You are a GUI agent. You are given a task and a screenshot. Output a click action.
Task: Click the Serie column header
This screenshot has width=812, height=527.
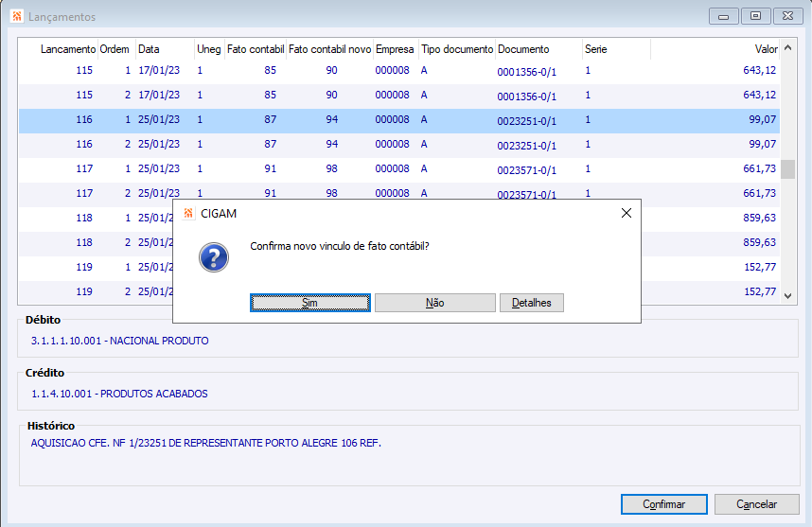596,49
